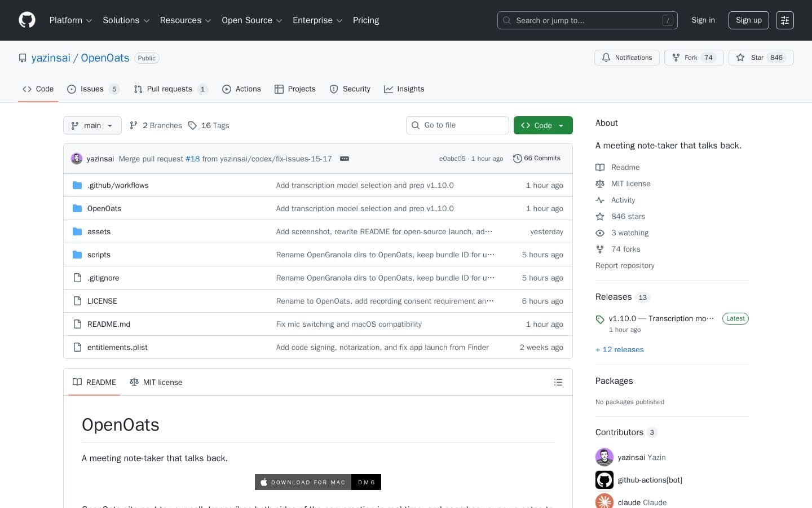The image size is (812, 508).
Task: Click the fork icon next to Fork 74
Action: click(676, 58)
